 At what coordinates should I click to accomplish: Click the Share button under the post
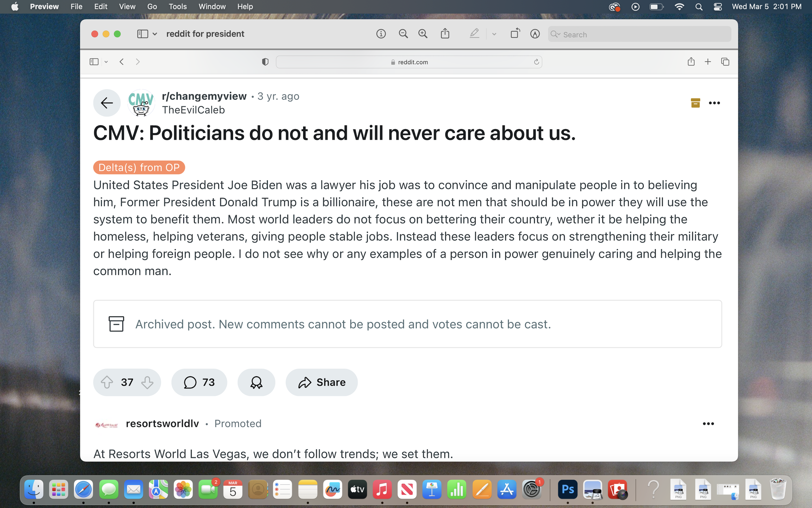[322, 382]
